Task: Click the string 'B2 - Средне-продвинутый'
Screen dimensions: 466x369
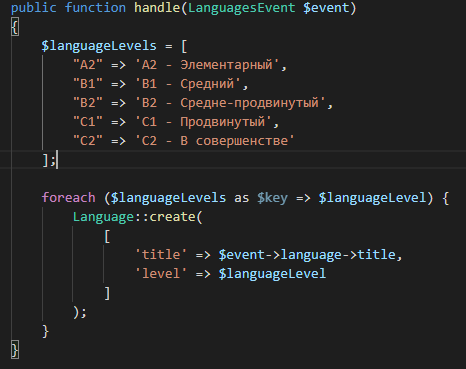Action: pos(230,103)
